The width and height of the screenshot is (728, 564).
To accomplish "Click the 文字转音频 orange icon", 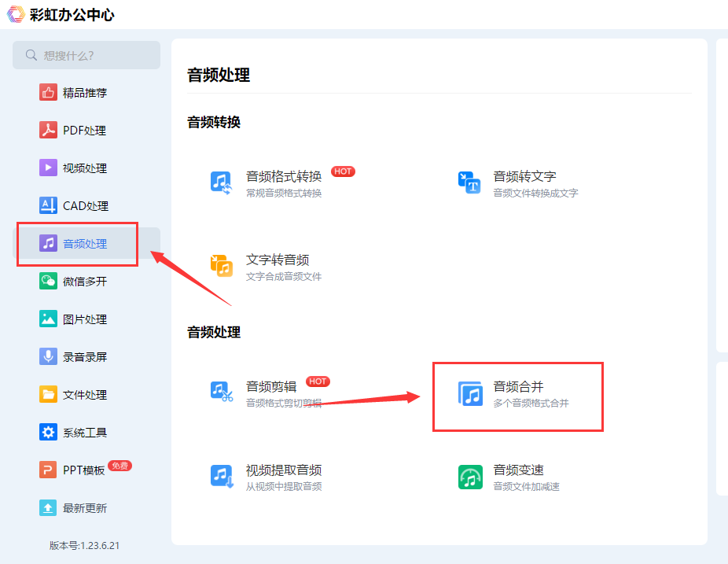I will coord(222,266).
